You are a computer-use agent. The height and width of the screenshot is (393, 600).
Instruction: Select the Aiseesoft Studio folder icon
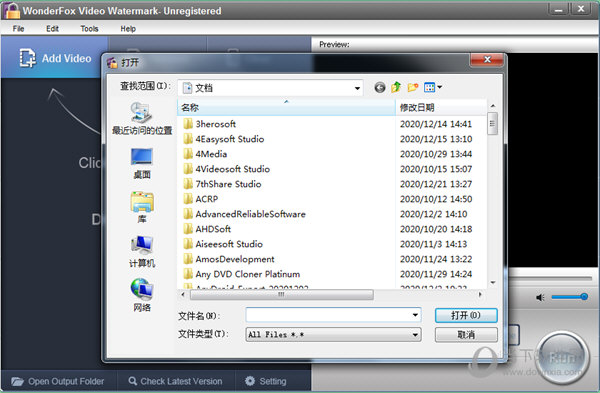(188, 244)
